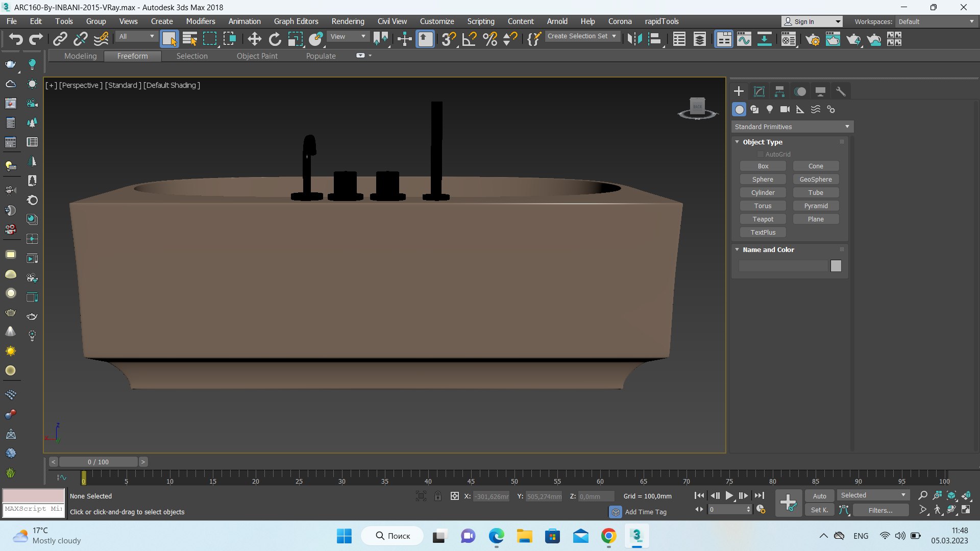The image size is (980, 551).
Task: Select the Select and Uniform Scale tool
Action: tap(295, 39)
